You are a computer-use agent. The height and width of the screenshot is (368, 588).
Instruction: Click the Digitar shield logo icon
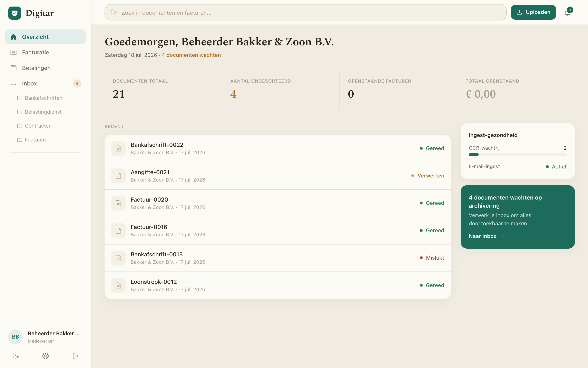coord(14,13)
